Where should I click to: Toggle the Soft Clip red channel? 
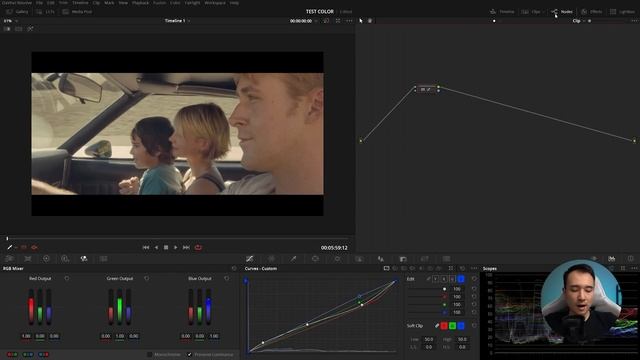(x=444, y=326)
